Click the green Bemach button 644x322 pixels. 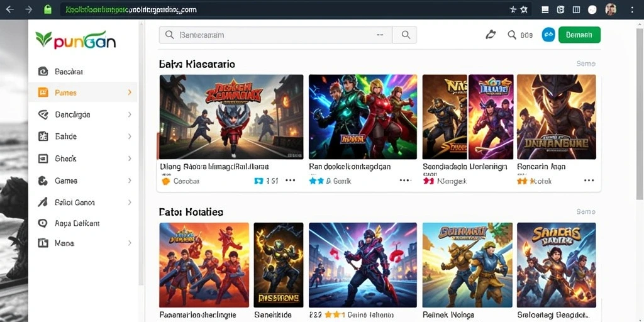coord(579,35)
